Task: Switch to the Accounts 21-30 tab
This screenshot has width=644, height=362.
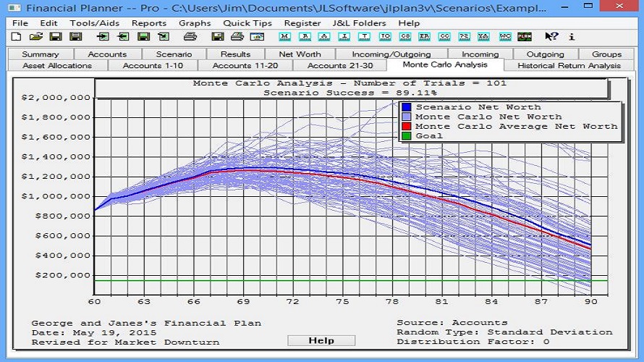Action: (x=340, y=65)
